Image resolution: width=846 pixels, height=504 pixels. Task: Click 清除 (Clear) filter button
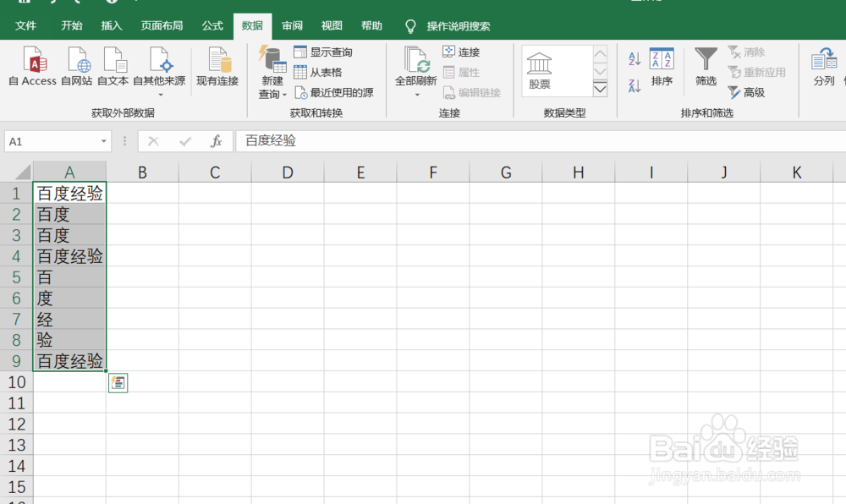[x=746, y=52]
